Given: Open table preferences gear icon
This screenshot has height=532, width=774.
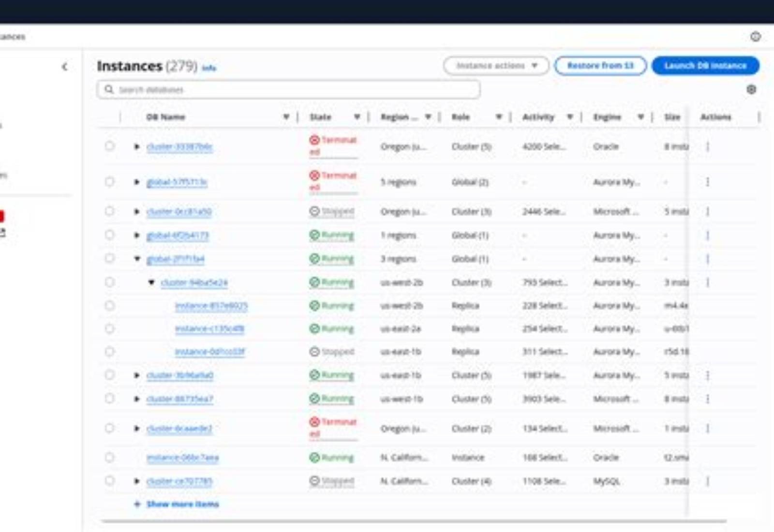Looking at the screenshot, I should pyautogui.click(x=751, y=89).
